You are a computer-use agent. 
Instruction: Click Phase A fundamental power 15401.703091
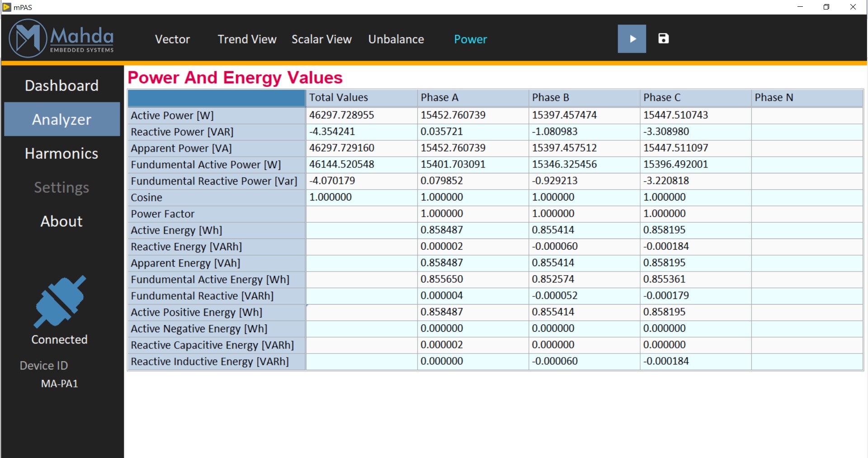(x=472, y=165)
